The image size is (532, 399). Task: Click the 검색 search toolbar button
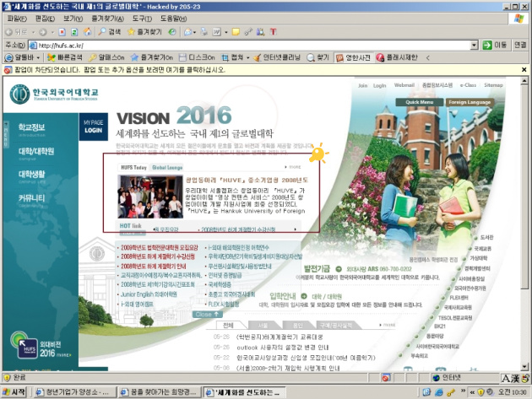pyautogui.click(x=109, y=32)
